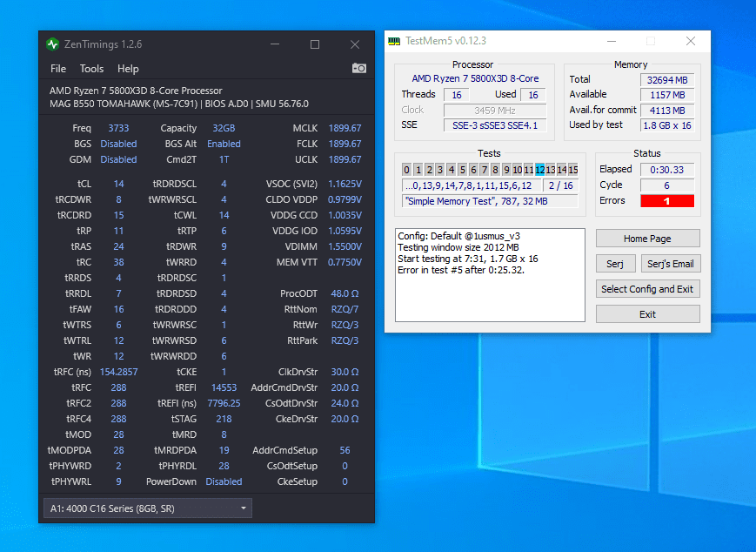The height and width of the screenshot is (552, 756).
Task: Click the ZenTimings app logo icon
Action: 52,44
